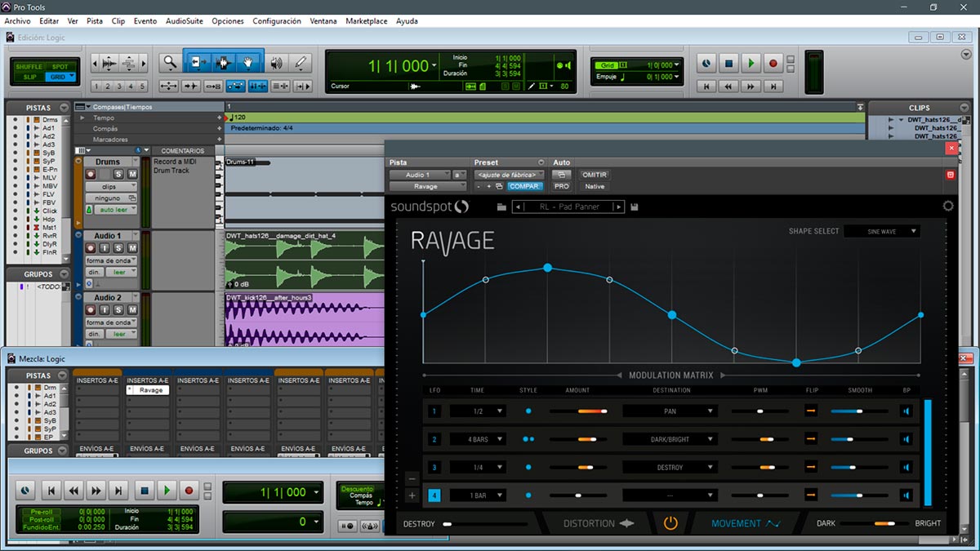Click Play in the floating transport window
980x551 pixels.
pos(167,491)
